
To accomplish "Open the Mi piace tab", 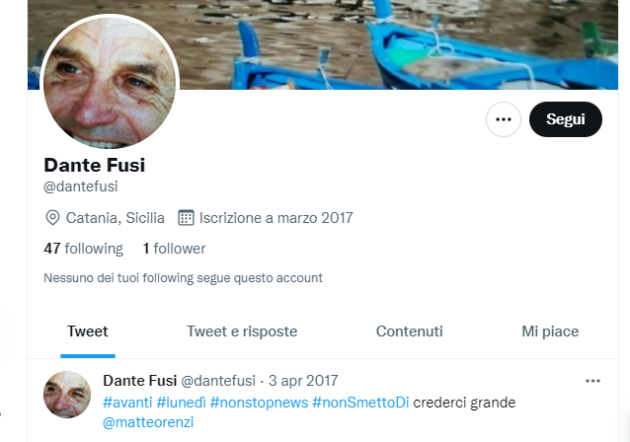I will [x=550, y=332].
